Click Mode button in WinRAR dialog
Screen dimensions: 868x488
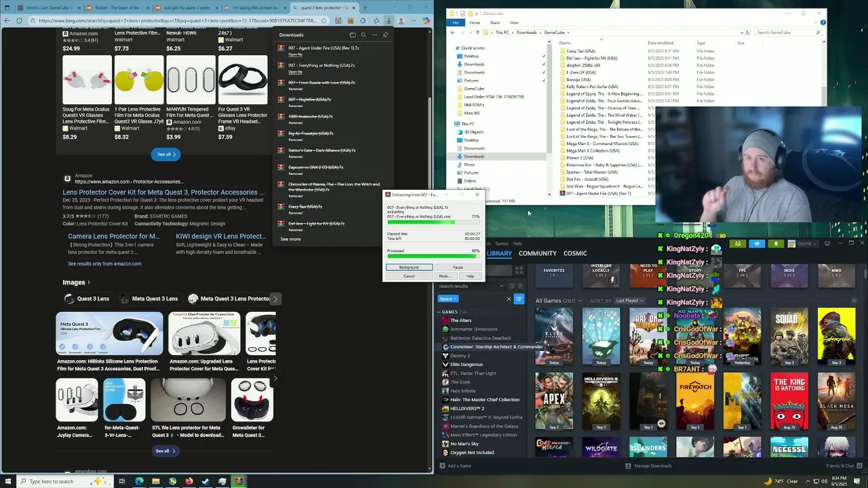(445, 276)
